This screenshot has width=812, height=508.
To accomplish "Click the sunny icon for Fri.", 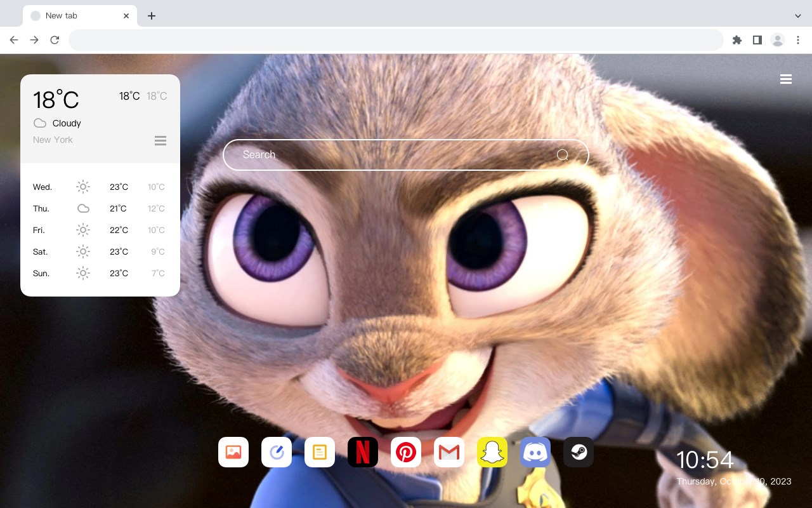I will click(83, 230).
